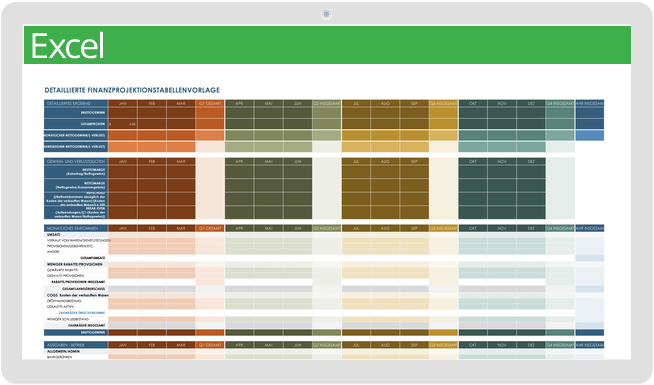Select the Weniger Rabatte/Provisionen row heading
The image size is (654, 385).
click(74, 264)
